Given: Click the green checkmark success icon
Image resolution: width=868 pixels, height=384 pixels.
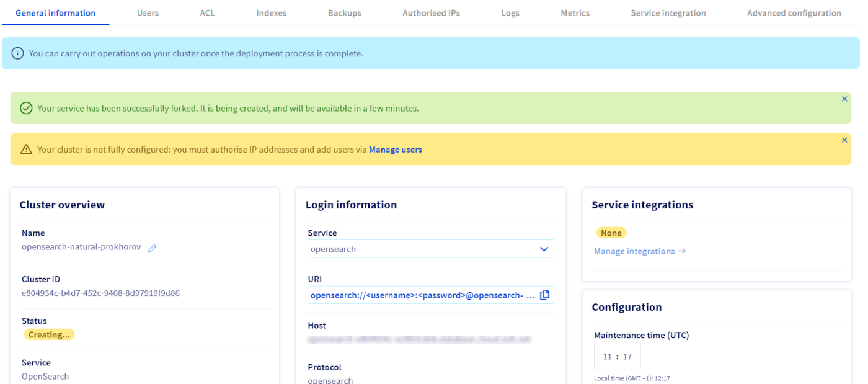Looking at the screenshot, I should (x=26, y=109).
